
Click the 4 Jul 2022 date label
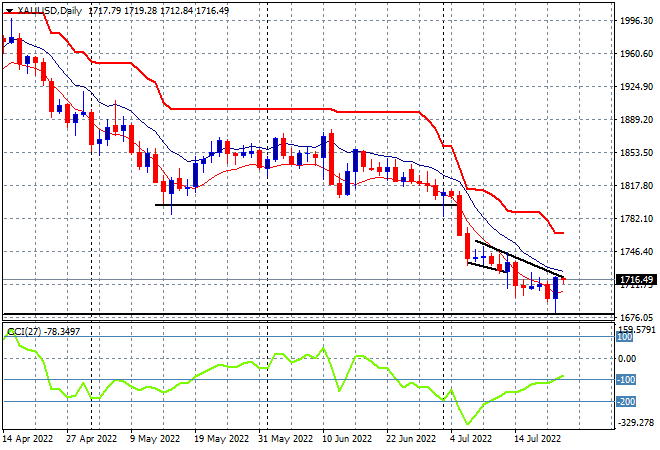[x=471, y=438]
